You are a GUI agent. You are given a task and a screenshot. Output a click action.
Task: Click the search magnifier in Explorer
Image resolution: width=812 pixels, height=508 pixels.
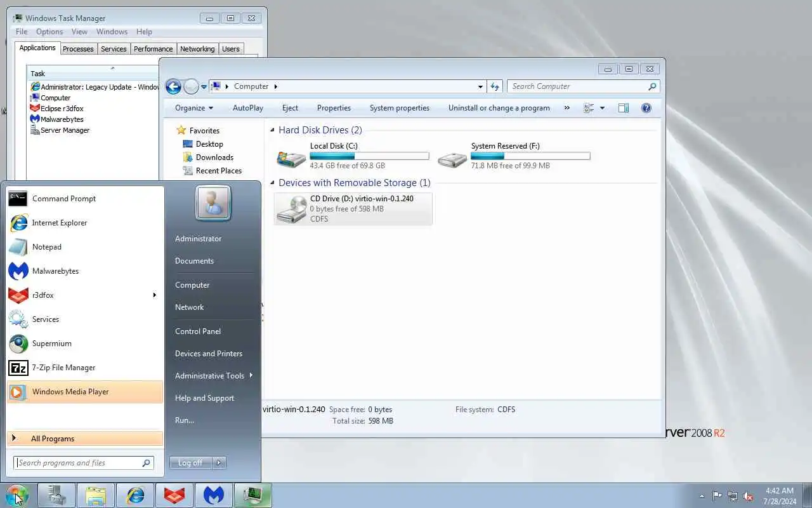(x=652, y=86)
